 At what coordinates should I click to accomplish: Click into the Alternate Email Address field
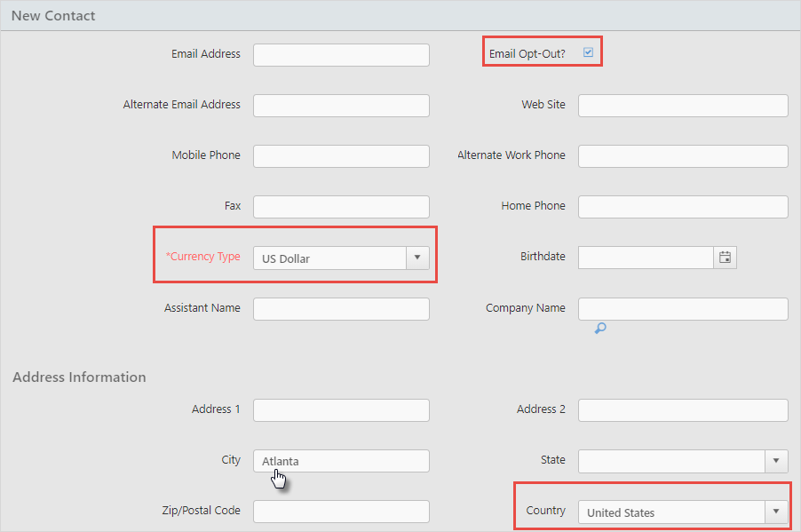coord(341,106)
